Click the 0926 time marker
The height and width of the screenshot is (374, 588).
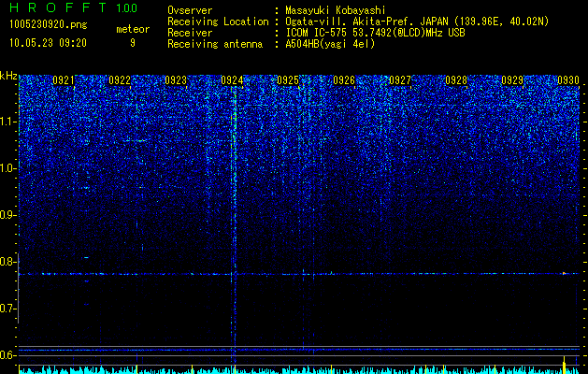pos(344,80)
